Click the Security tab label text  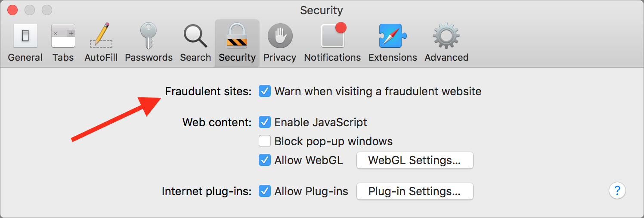pos(237,57)
